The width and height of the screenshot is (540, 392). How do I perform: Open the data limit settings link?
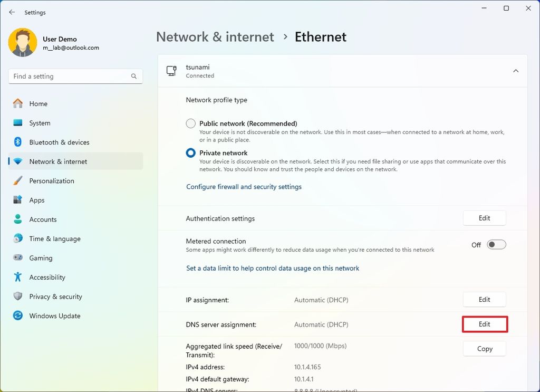point(273,268)
